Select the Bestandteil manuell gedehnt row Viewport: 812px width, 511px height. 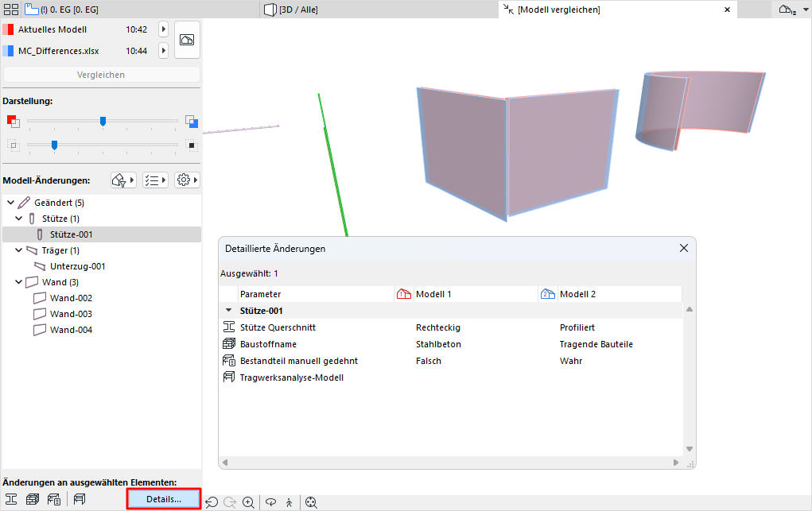pyautogui.click(x=450, y=361)
